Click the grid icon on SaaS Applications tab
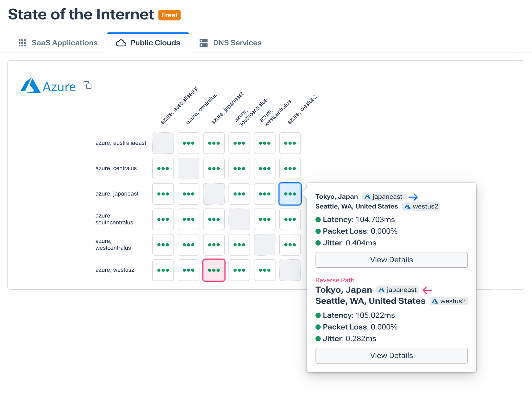Viewport: 532px width, 394px height. [23, 43]
